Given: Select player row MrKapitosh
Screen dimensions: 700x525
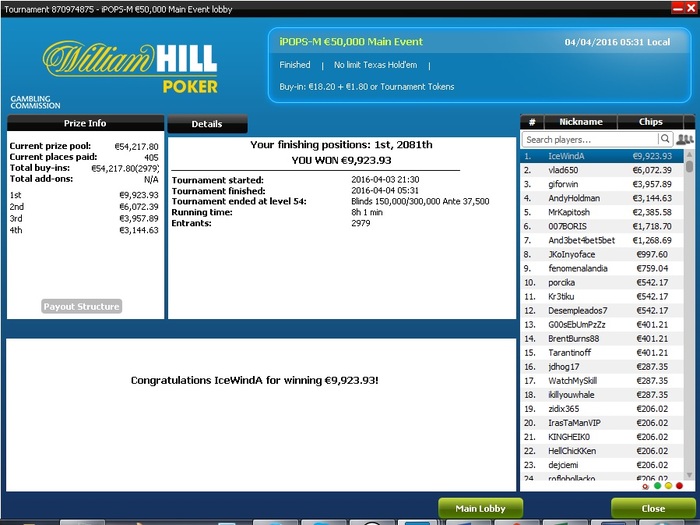Looking at the screenshot, I should 602,212.
